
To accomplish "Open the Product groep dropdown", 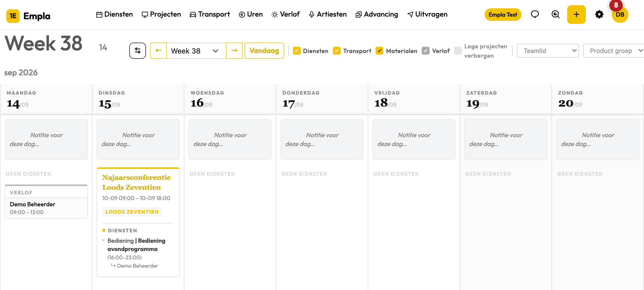I will [614, 51].
